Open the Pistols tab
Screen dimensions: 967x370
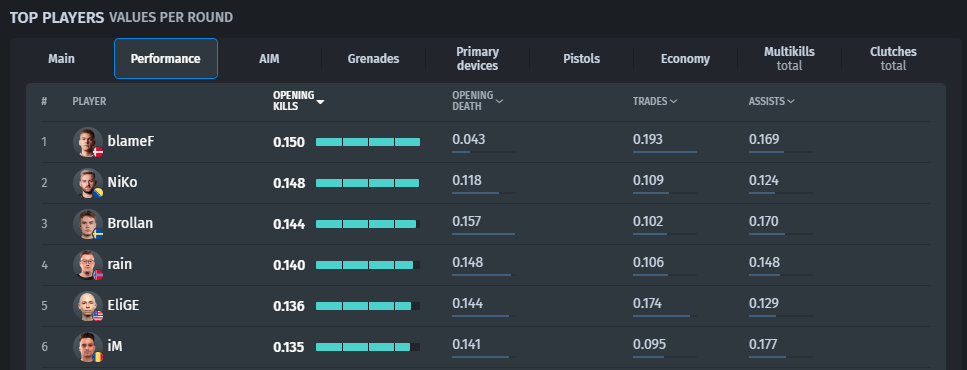[582, 59]
